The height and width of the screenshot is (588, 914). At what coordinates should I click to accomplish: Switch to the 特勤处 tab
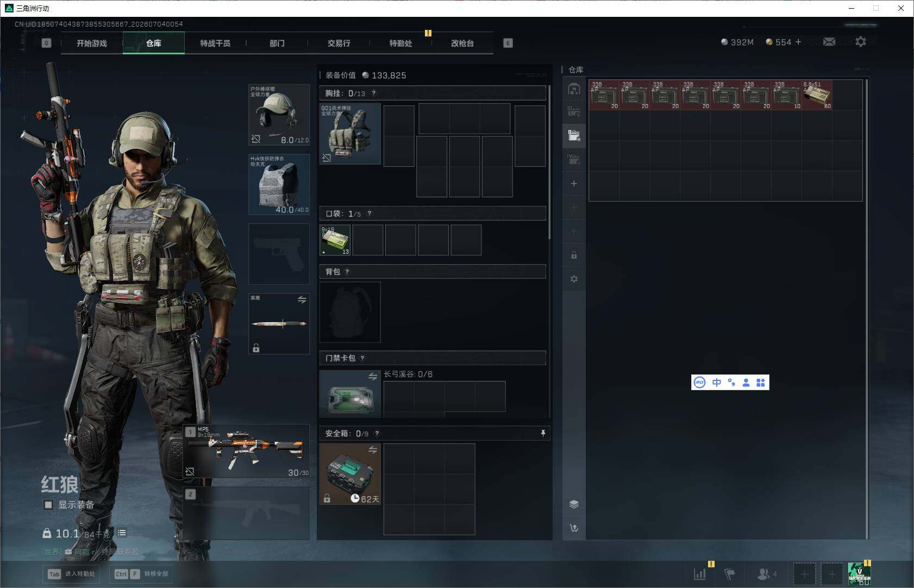[x=400, y=43]
